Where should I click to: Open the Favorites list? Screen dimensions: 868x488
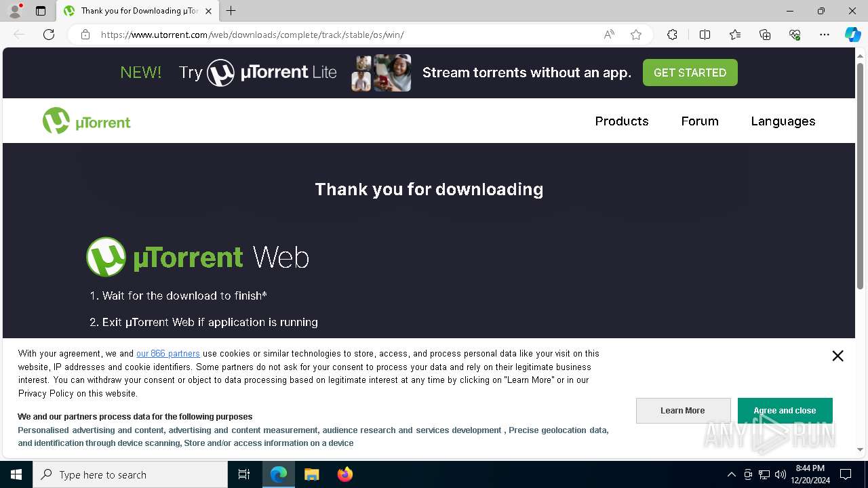click(735, 35)
